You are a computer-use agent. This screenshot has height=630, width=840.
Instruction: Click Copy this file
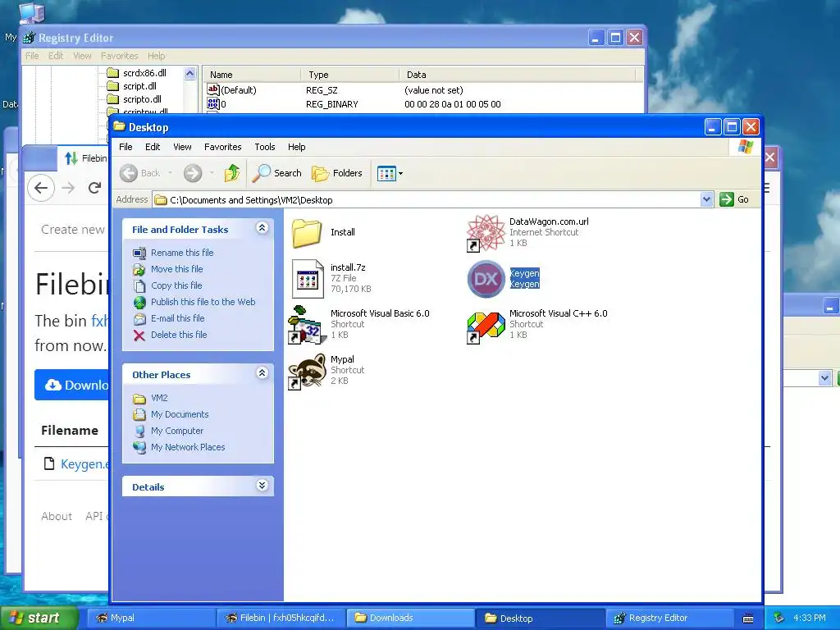point(176,285)
